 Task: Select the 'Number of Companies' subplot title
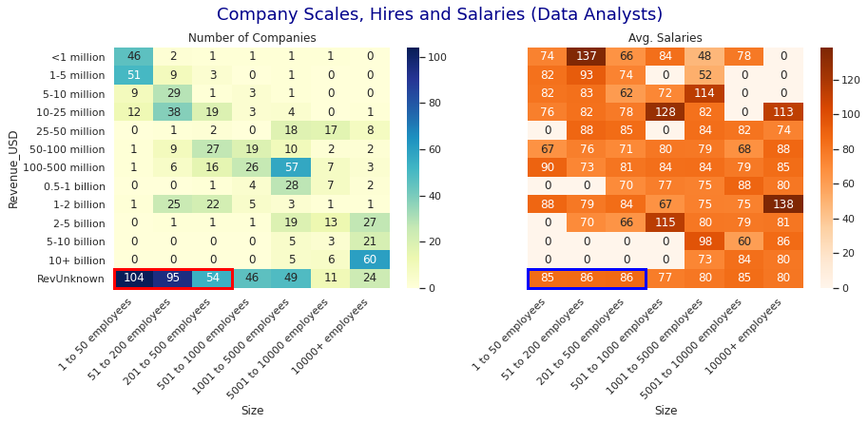(252, 38)
